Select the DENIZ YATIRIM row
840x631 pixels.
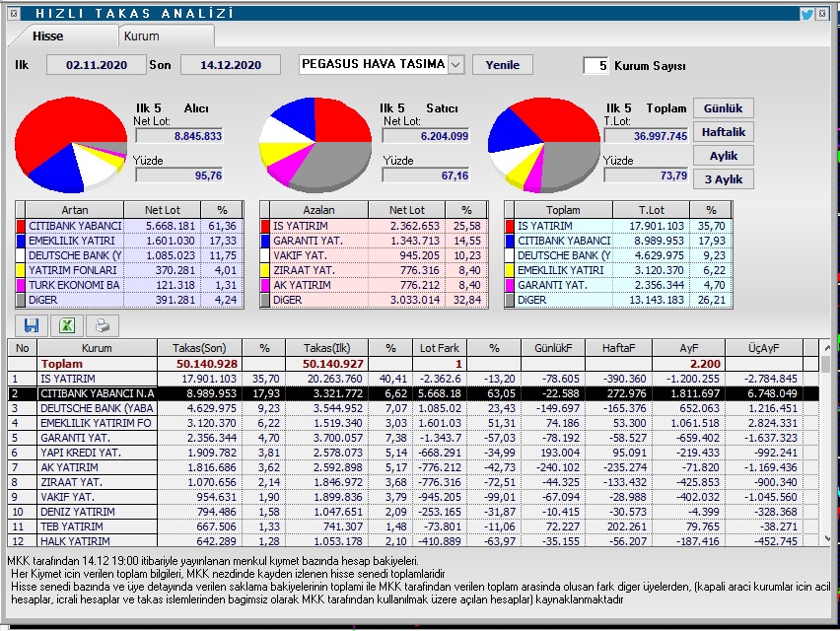point(413,512)
